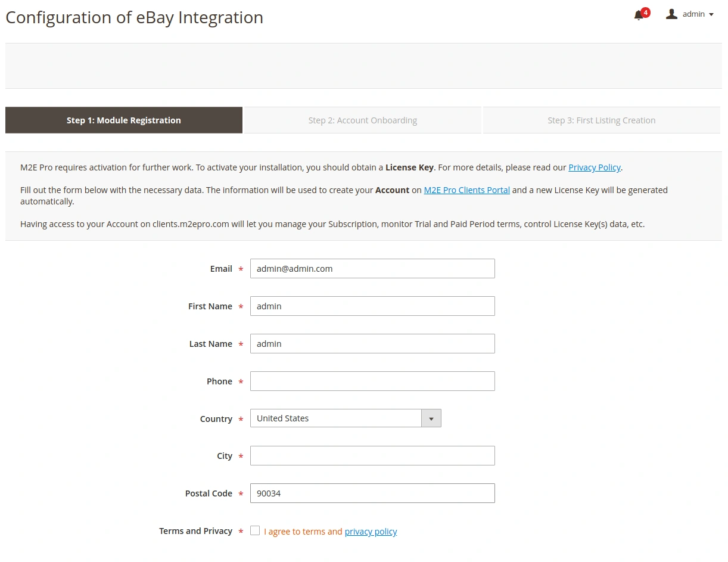Screen dimensions: 728x562
Task: Click the Postal Code field
Action: pos(372,493)
